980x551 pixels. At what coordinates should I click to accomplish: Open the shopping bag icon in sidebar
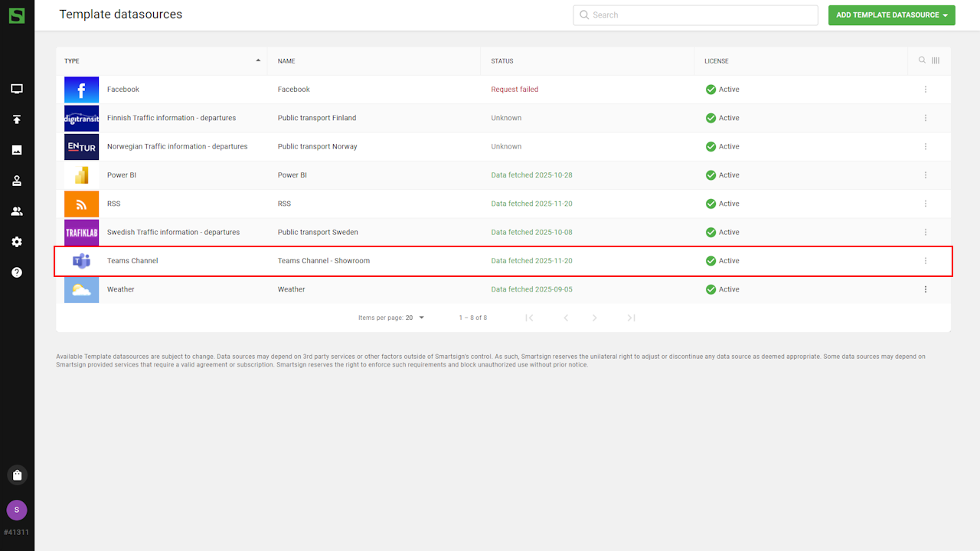tap(17, 475)
